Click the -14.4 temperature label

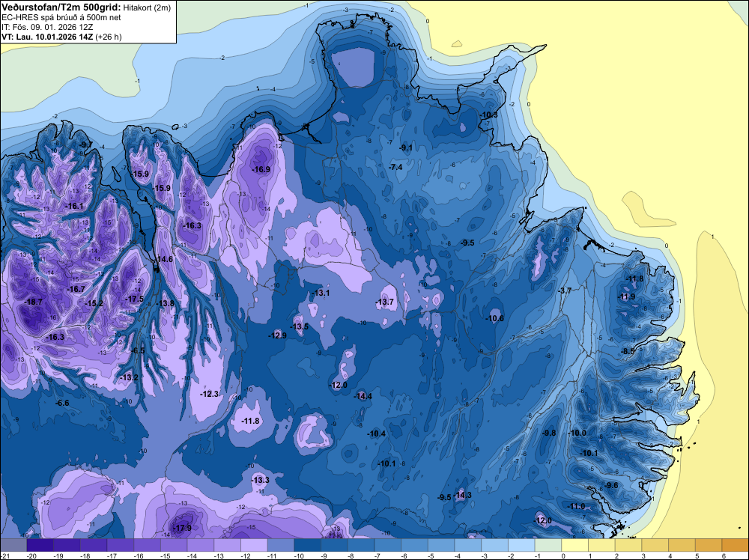tap(363, 396)
